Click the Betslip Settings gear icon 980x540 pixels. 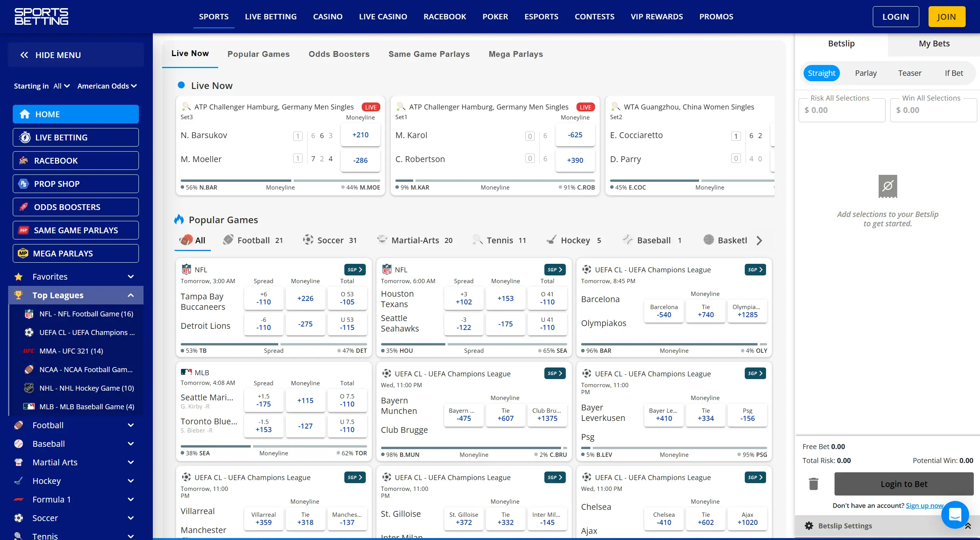point(809,526)
